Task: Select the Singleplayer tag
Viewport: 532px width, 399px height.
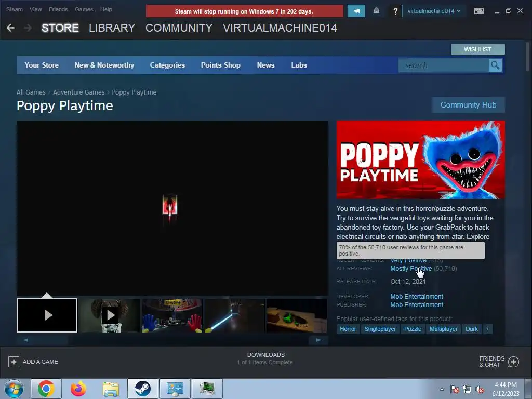Action: point(380,329)
